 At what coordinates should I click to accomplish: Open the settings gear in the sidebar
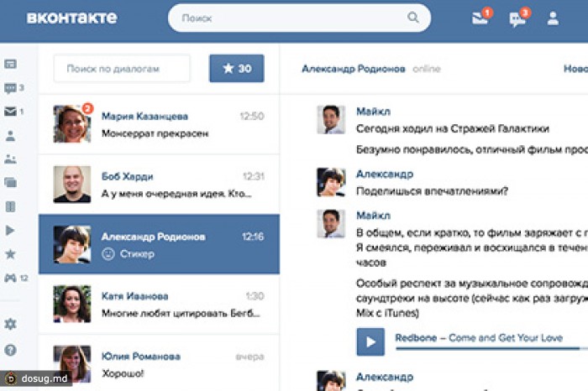[x=10, y=324]
